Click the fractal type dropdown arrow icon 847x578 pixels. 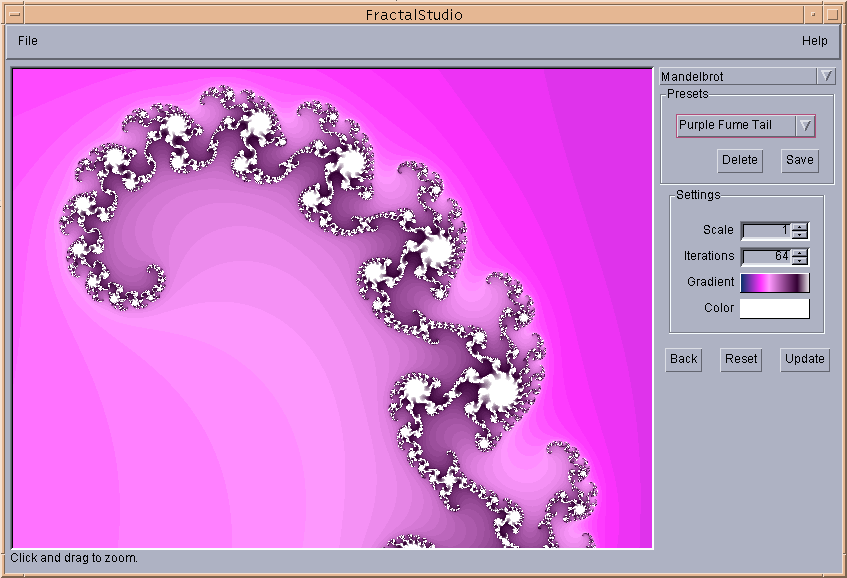(827, 75)
